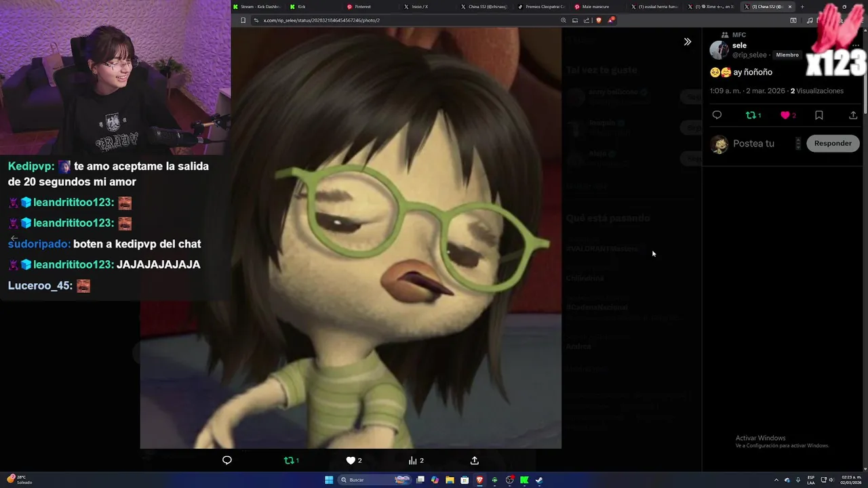
Task: Click the post text 'ay ñoñoño'
Action: pyautogui.click(x=753, y=72)
